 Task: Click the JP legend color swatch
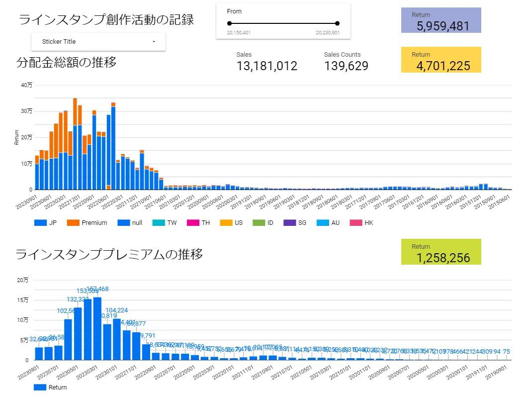tap(40, 223)
